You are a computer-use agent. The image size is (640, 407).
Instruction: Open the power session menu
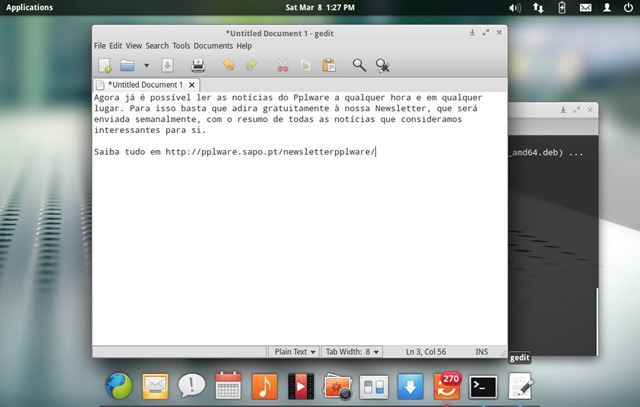628,8
